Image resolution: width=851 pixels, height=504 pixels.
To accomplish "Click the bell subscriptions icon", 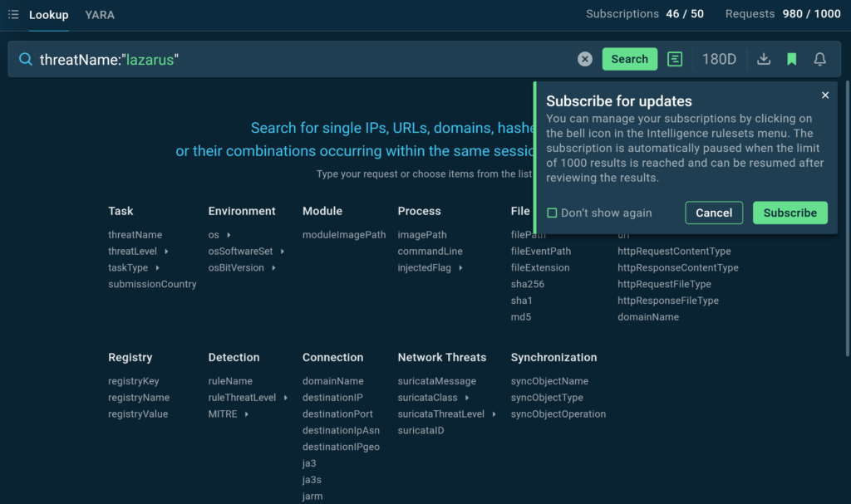I will pyautogui.click(x=819, y=59).
